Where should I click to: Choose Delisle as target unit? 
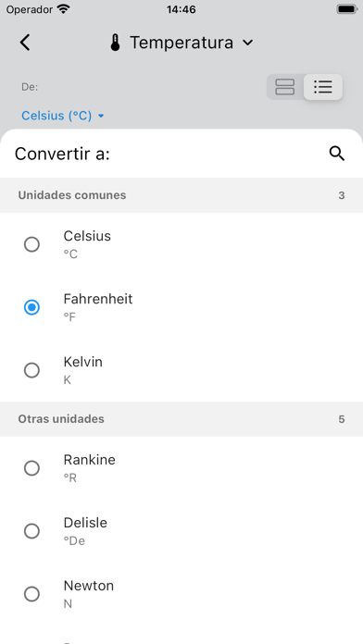[x=181, y=530]
